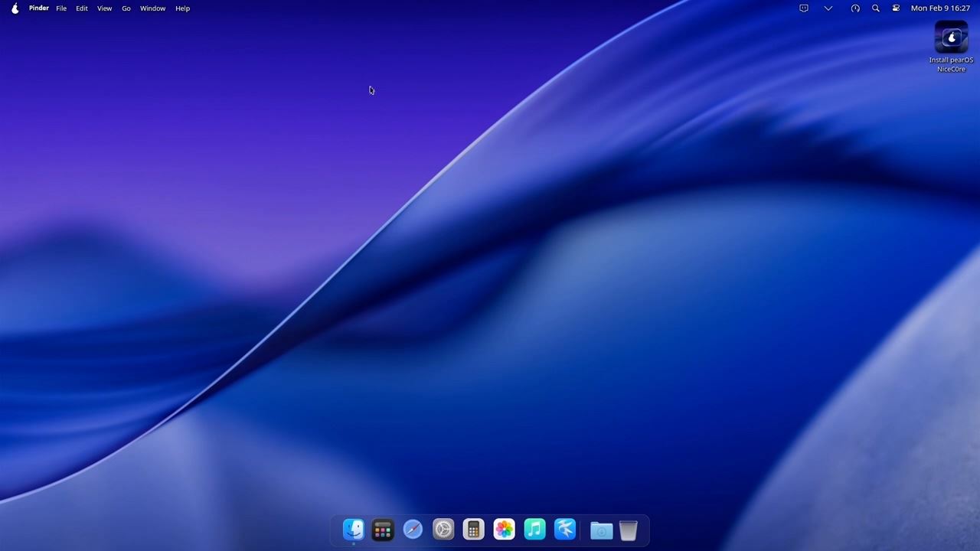
Task: Open the File menu
Action: [61, 8]
